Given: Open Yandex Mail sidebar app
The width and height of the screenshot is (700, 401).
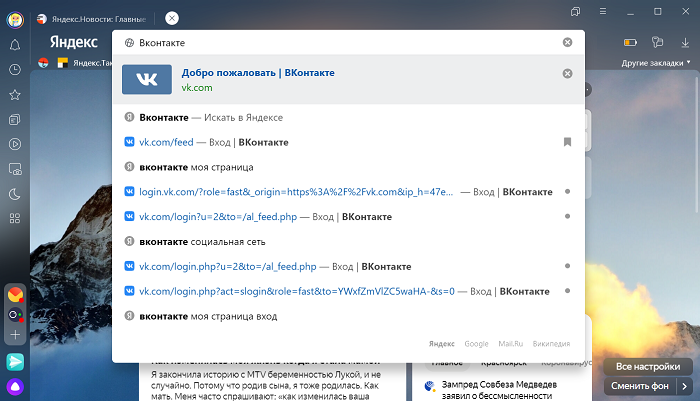Looking at the screenshot, I should (x=15, y=295).
